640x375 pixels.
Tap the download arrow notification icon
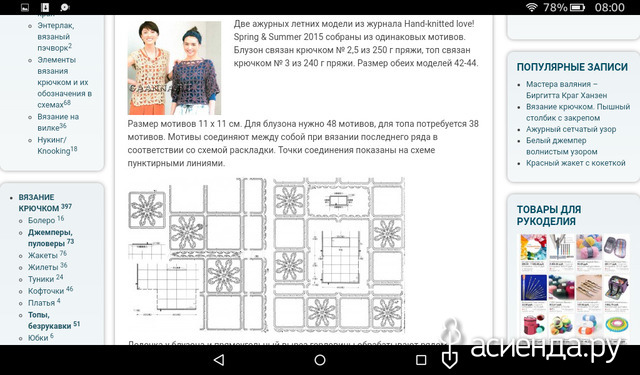45,7
